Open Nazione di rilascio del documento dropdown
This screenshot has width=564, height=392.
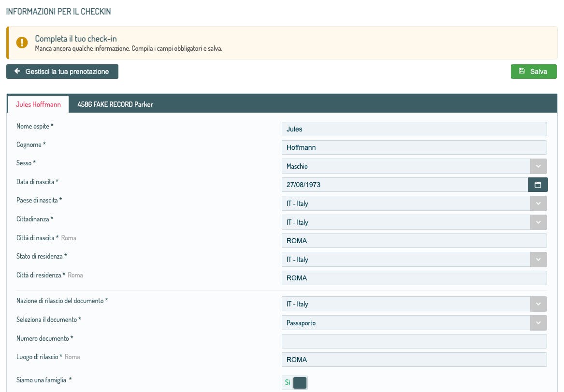[x=414, y=304]
